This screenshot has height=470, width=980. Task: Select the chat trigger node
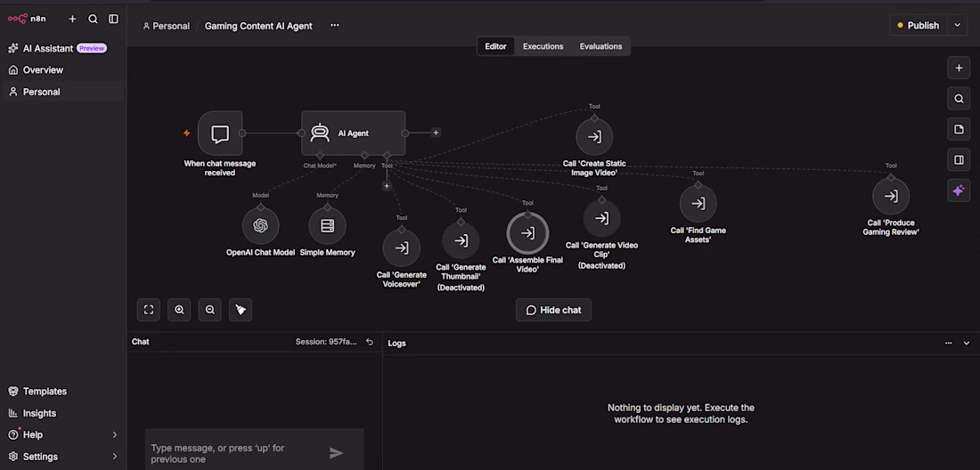coord(220,133)
